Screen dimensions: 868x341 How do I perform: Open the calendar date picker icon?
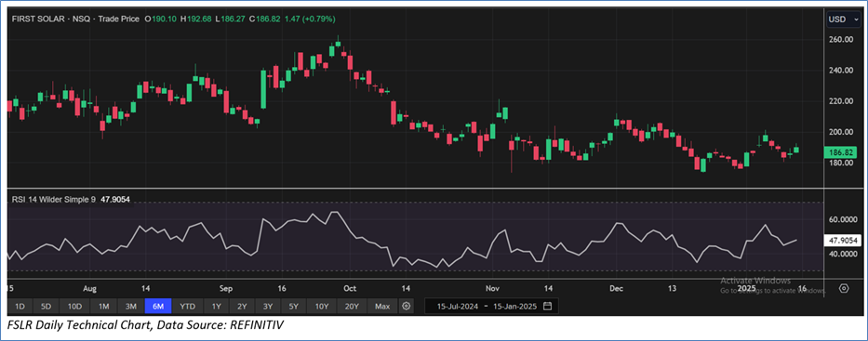click(x=547, y=307)
